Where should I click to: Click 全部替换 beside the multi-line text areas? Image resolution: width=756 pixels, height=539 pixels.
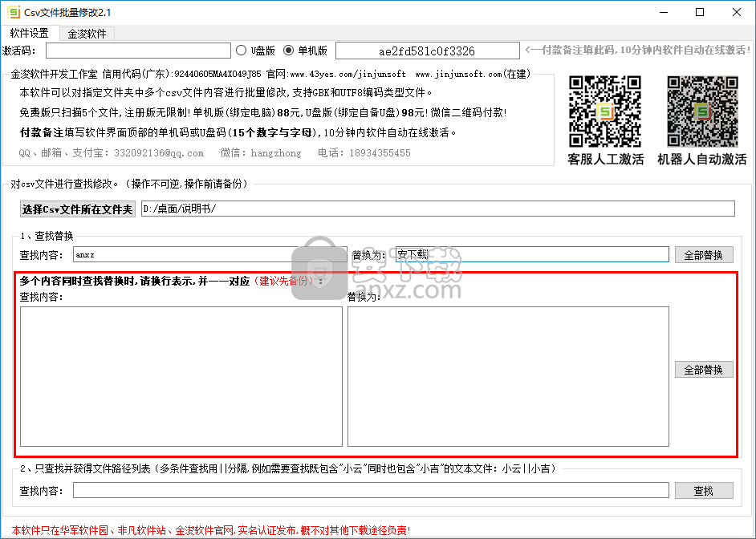704,370
